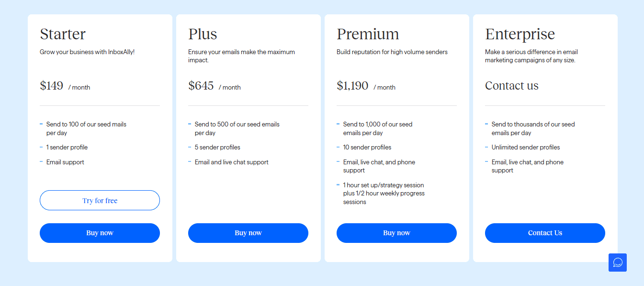Click Buy now under the Starter plan
The width and height of the screenshot is (644, 286).
[100, 233]
